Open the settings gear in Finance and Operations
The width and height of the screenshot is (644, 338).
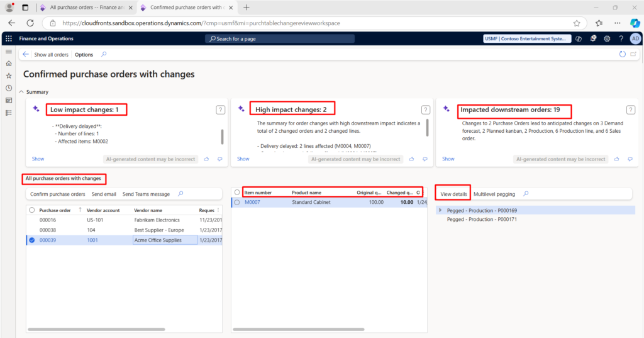click(x=607, y=38)
